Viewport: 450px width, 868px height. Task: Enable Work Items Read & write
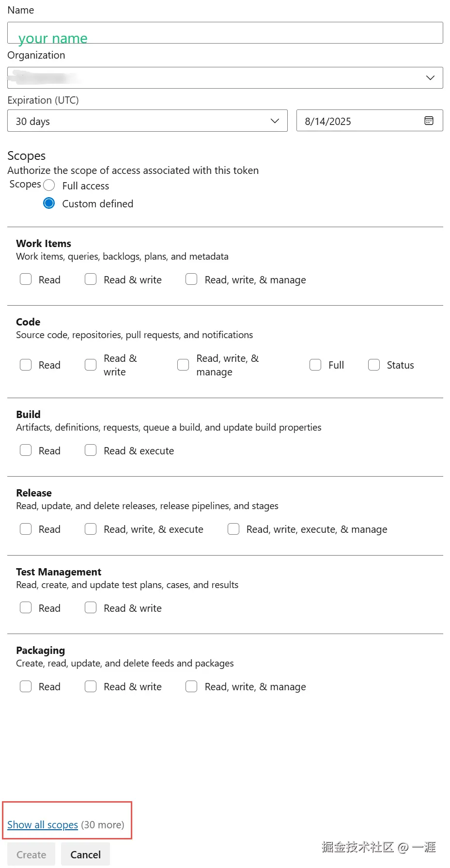pyautogui.click(x=91, y=279)
